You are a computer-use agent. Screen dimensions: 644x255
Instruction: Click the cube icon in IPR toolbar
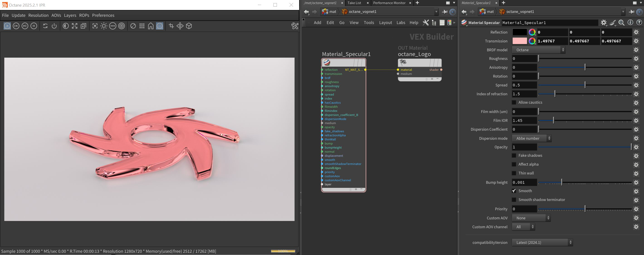[x=189, y=26]
